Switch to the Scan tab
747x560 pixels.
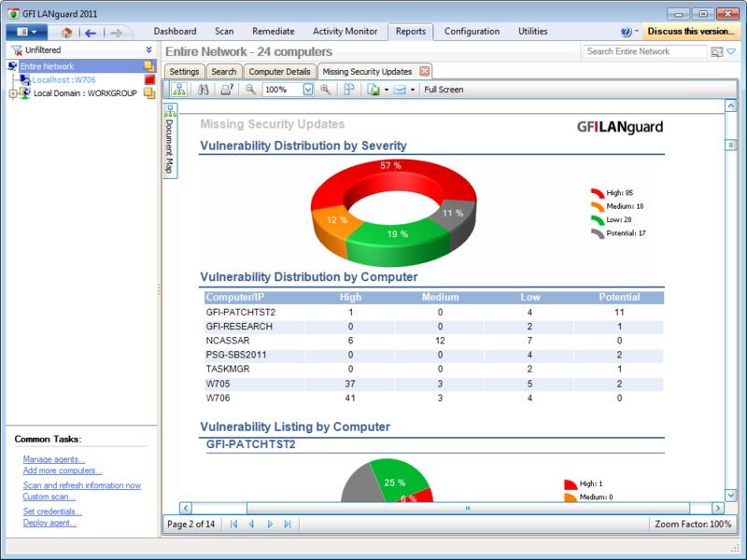click(x=224, y=32)
